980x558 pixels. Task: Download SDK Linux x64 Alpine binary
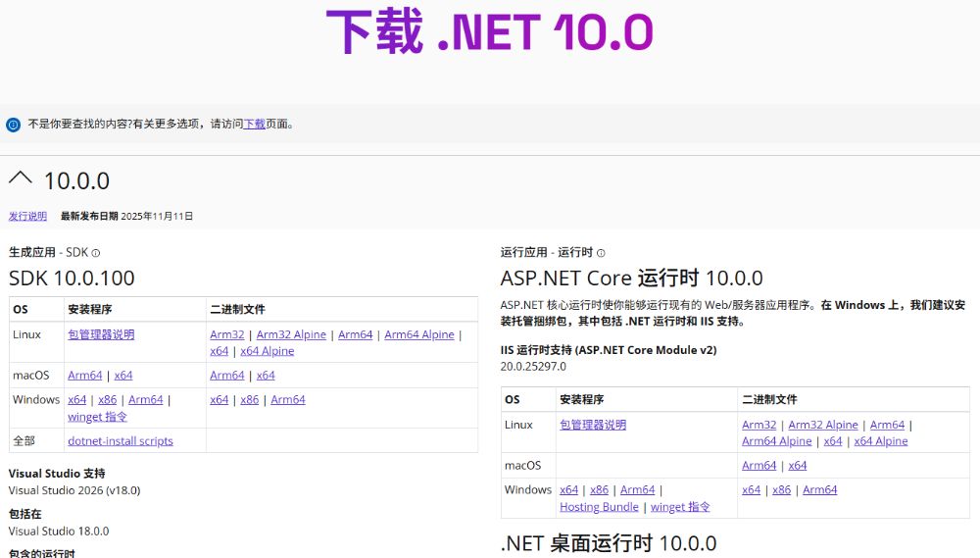[267, 351]
